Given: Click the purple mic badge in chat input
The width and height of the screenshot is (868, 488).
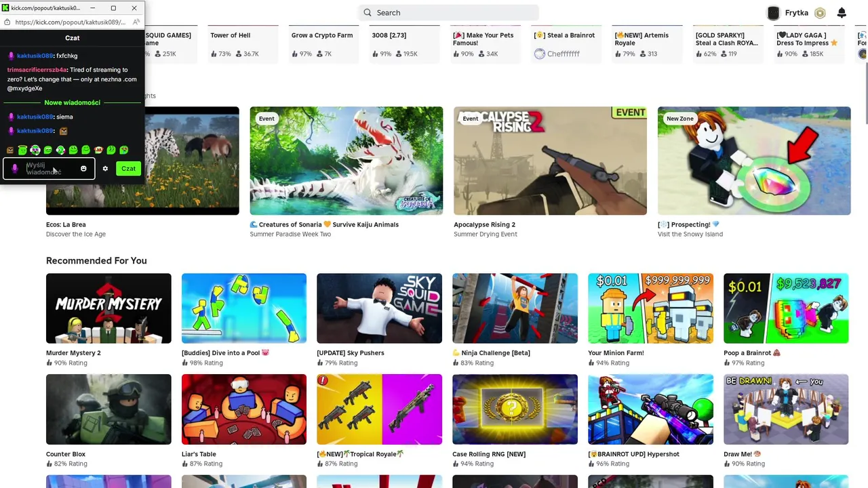Looking at the screenshot, I should pos(15,169).
